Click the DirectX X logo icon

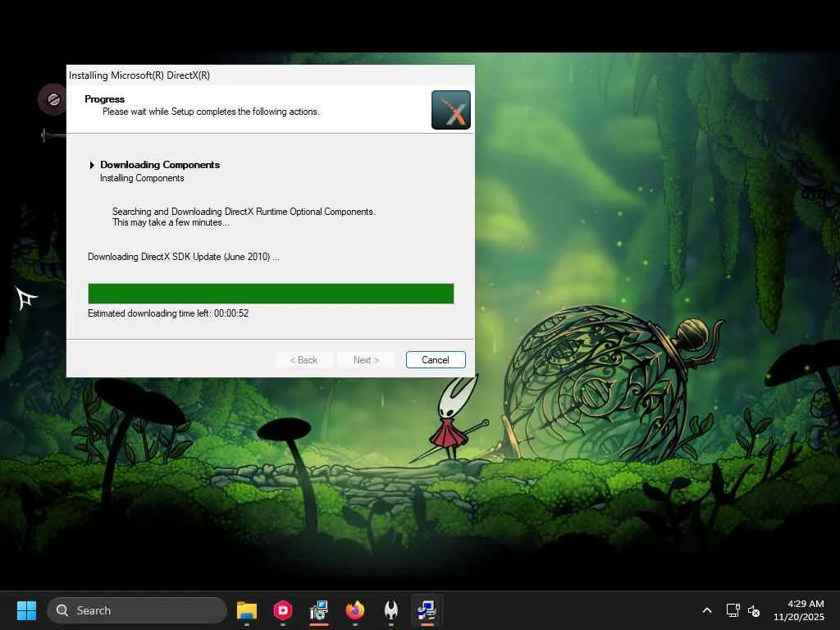451,110
